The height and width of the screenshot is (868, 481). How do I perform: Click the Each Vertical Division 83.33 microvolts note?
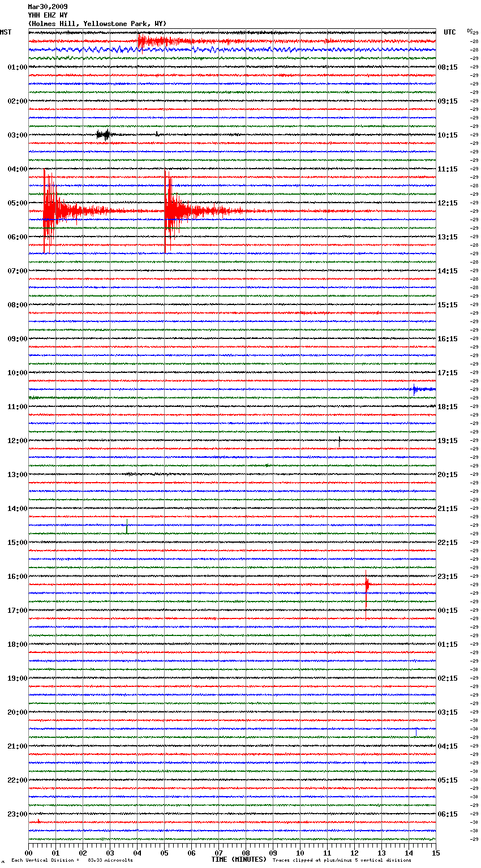(x=72, y=861)
